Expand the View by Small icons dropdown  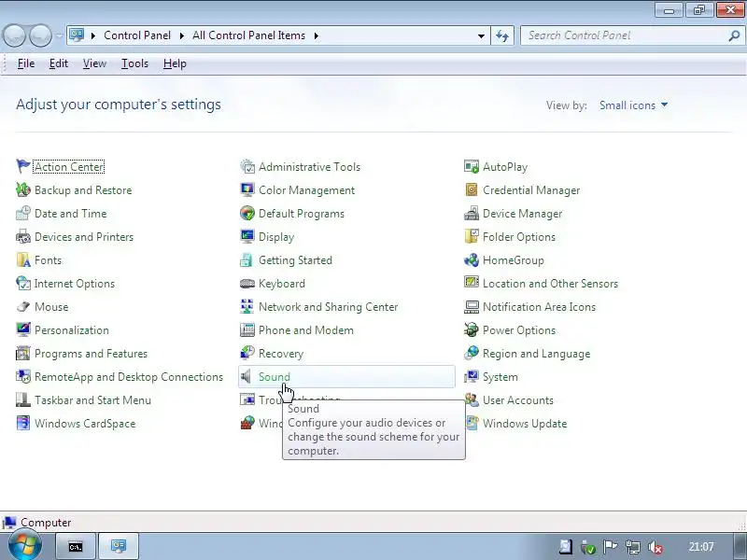634,105
